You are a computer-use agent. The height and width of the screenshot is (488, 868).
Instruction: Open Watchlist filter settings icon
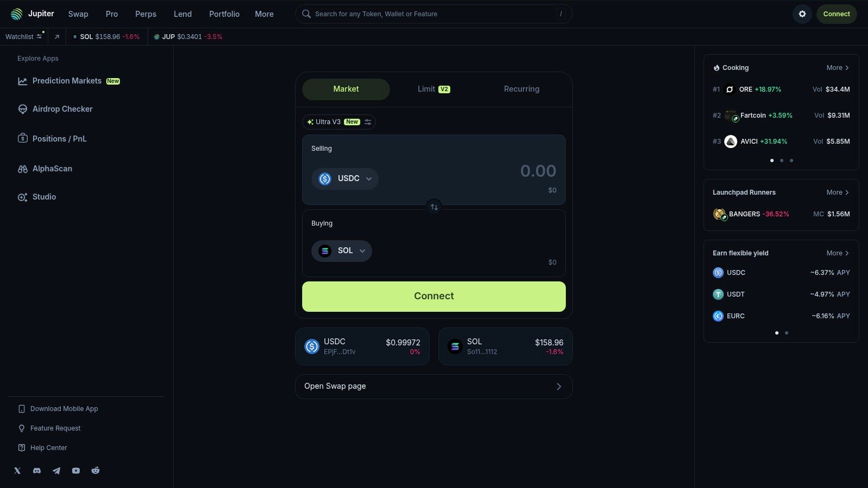tap(40, 36)
